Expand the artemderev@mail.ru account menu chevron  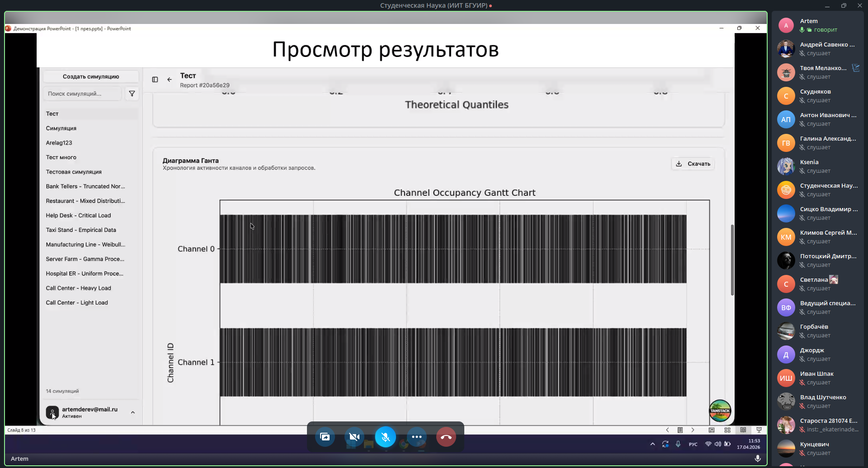pyautogui.click(x=133, y=412)
